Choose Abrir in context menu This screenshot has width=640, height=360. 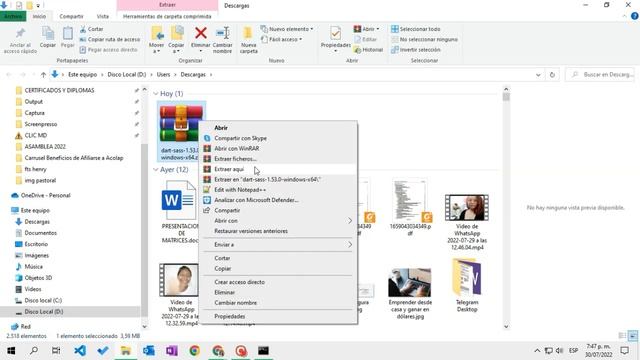278,128
